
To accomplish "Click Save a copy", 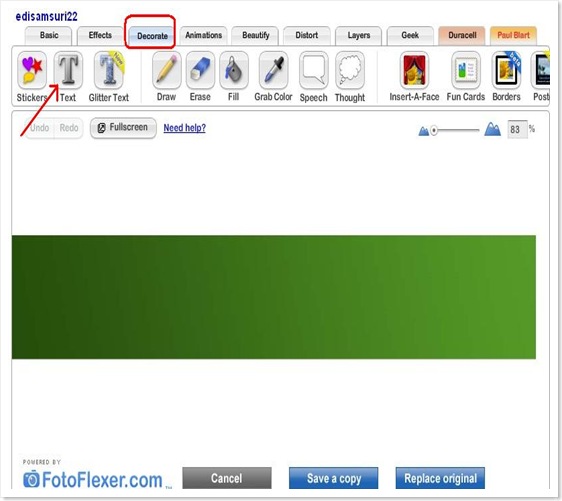I will point(334,478).
